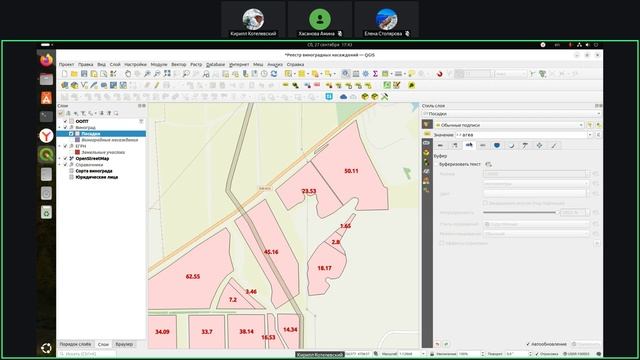Click the Show Map Tips icon
Screen dimensions: 640x360
411,74
